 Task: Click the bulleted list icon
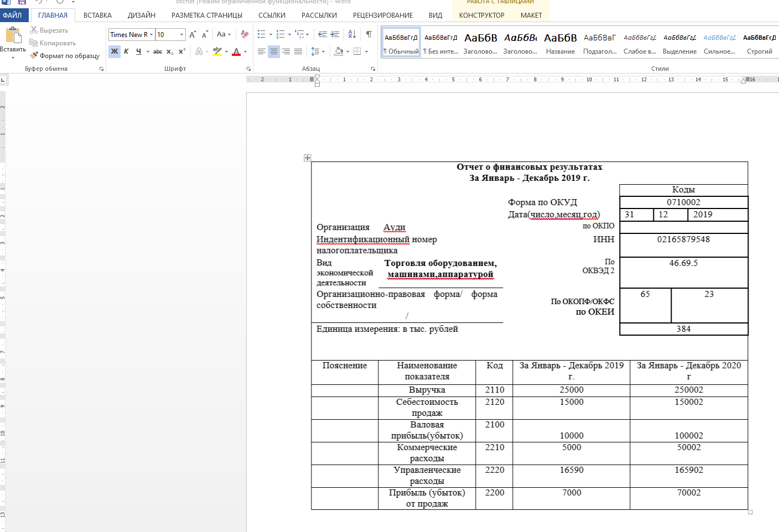tap(262, 34)
